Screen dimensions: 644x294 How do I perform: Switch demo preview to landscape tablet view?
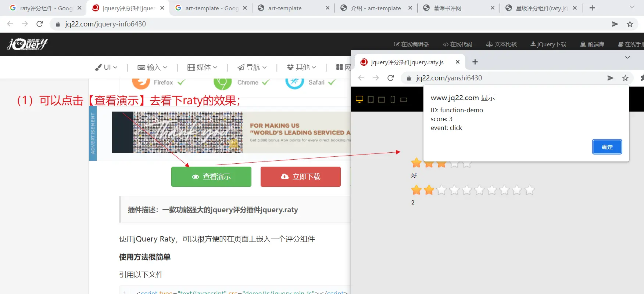(x=382, y=99)
